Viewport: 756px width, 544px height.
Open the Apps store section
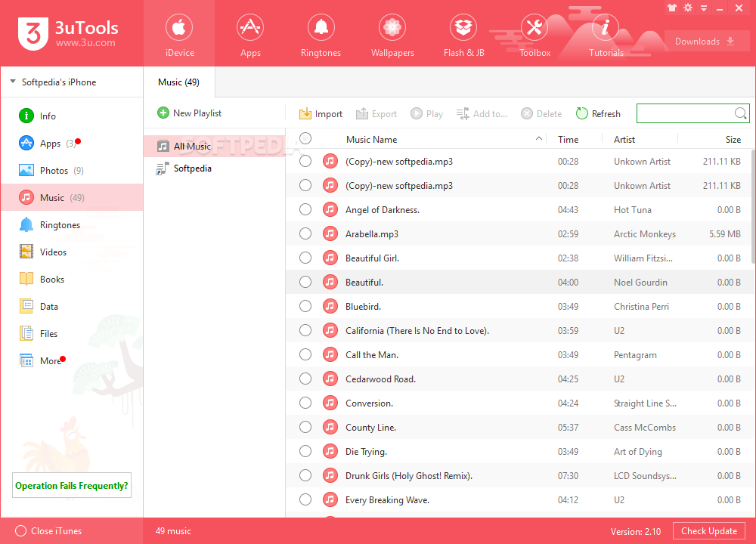click(250, 34)
